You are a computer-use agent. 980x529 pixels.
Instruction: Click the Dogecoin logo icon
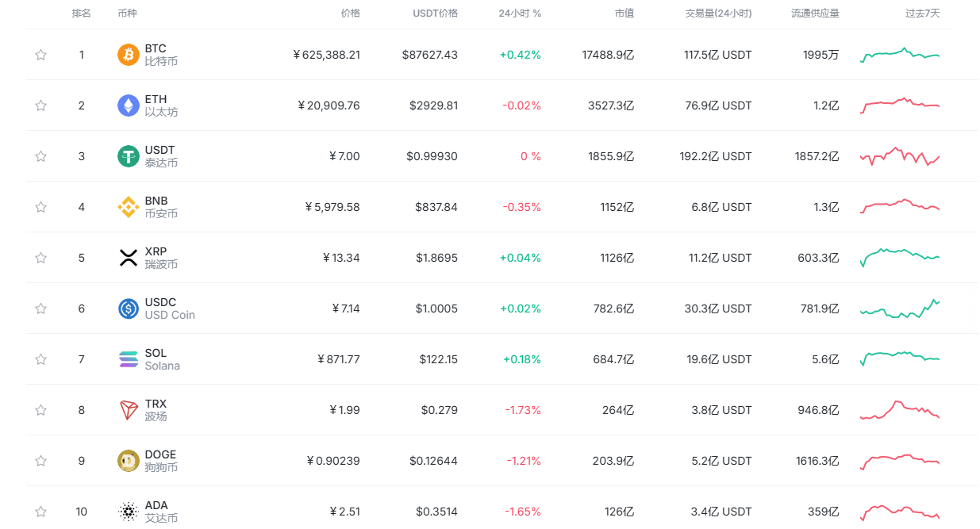[128, 461]
